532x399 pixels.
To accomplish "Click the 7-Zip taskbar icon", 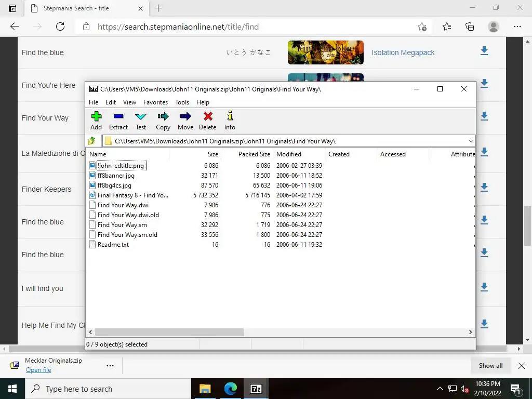I will pos(256,389).
